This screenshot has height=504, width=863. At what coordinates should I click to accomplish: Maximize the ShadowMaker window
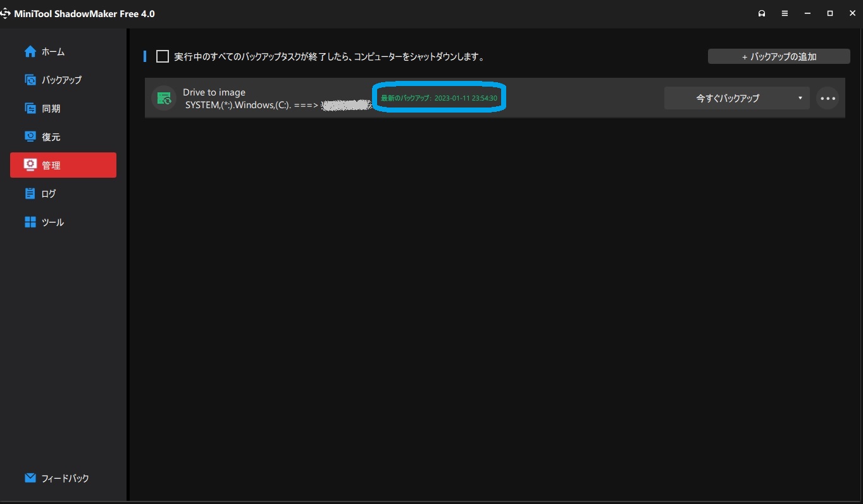click(830, 13)
